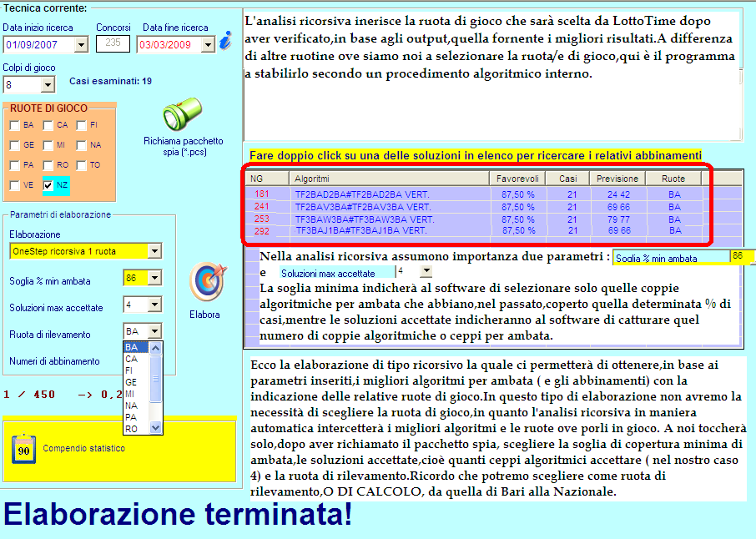Click the Ruote column header
The image size is (756, 539).
(673, 179)
